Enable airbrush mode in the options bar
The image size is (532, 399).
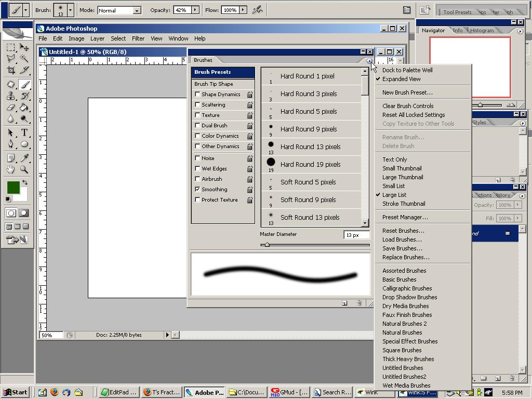[258, 9]
